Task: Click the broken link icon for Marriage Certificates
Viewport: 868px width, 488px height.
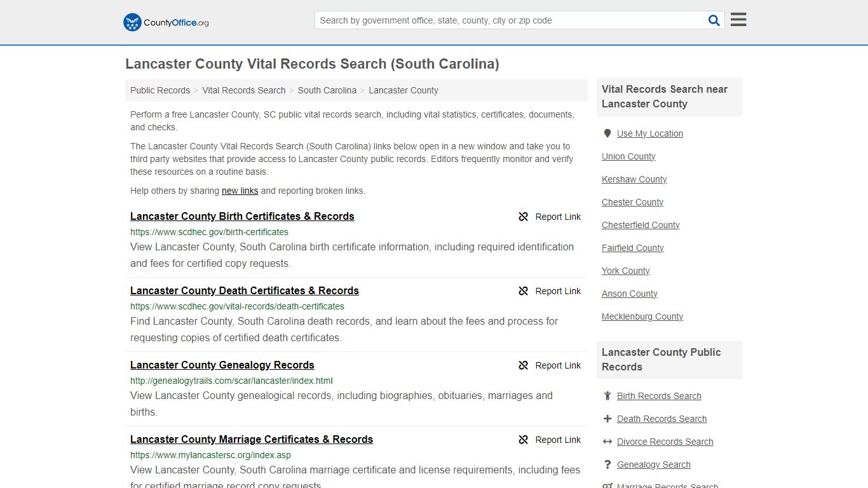Action: (524, 440)
